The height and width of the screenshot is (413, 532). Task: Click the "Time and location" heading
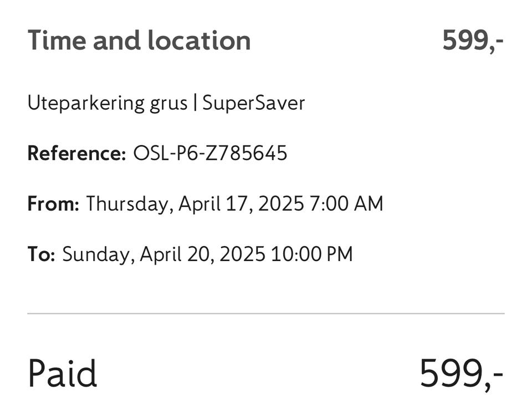(x=139, y=41)
